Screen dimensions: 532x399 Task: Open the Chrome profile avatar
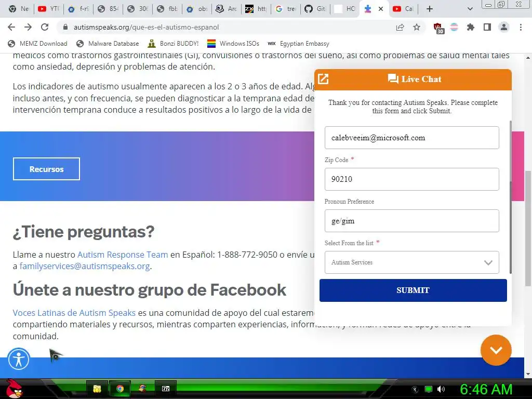504,27
